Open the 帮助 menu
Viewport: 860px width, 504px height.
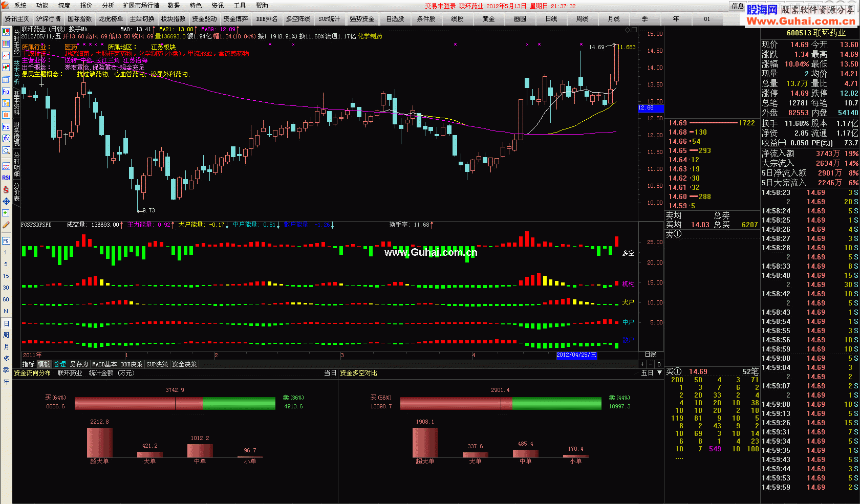pyautogui.click(x=262, y=6)
